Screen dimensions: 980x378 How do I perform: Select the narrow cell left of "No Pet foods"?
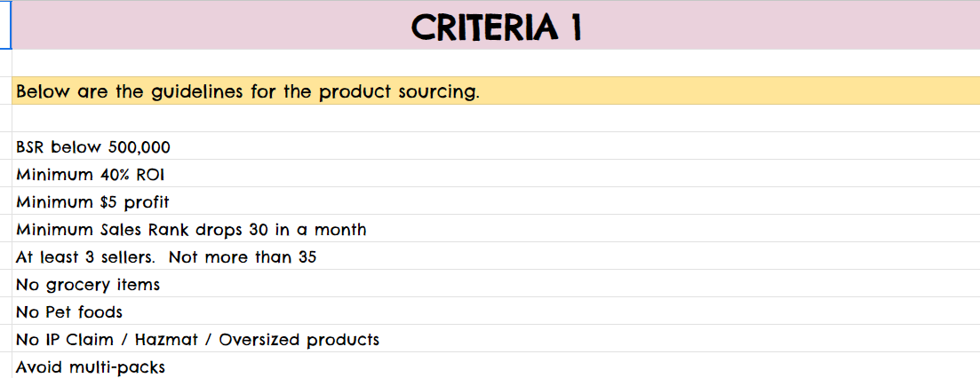pos(5,311)
